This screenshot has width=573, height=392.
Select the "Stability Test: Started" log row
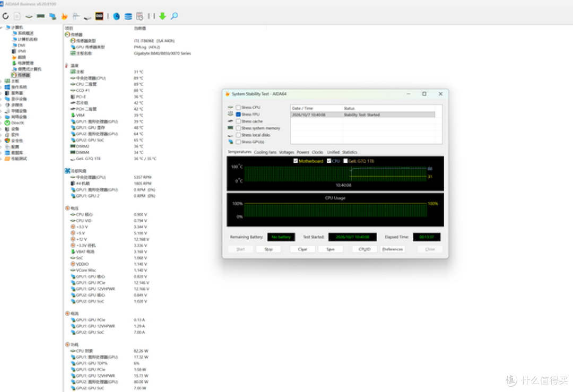(x=363, y=115)
